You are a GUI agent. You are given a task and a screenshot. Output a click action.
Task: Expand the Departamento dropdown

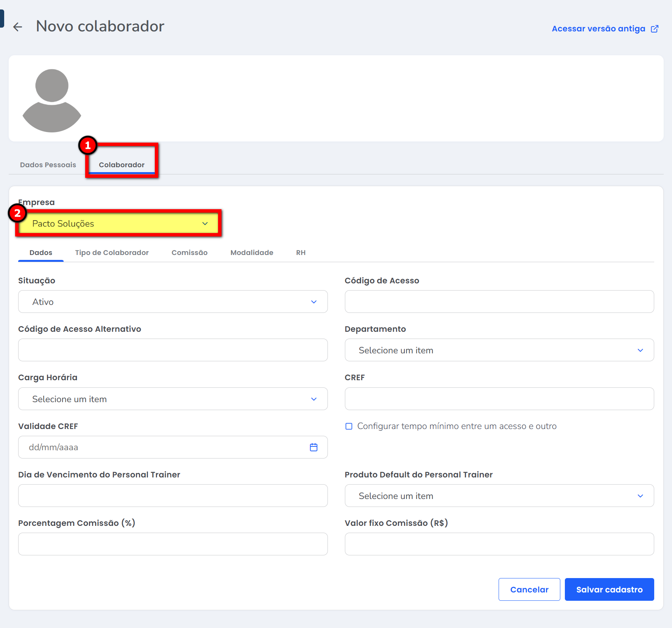click(499, 350)
